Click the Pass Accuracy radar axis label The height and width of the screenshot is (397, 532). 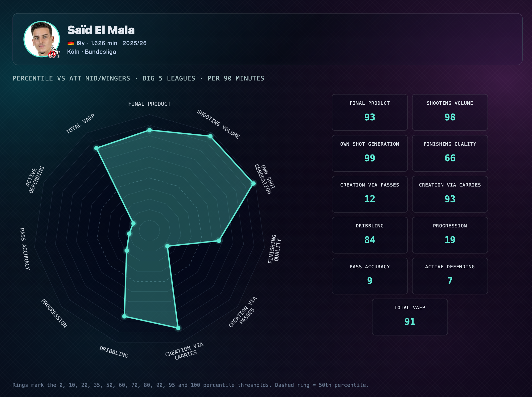[x=25, y=249]
